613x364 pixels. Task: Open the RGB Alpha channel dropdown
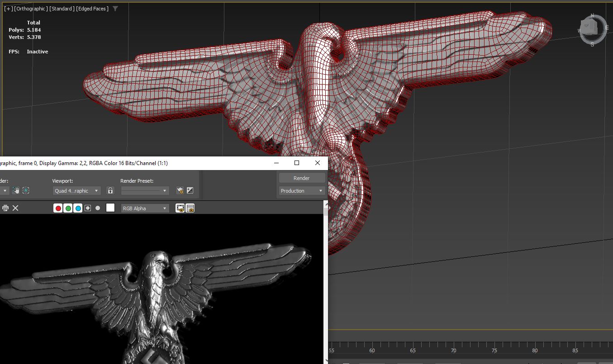click(x=145, y=208)
